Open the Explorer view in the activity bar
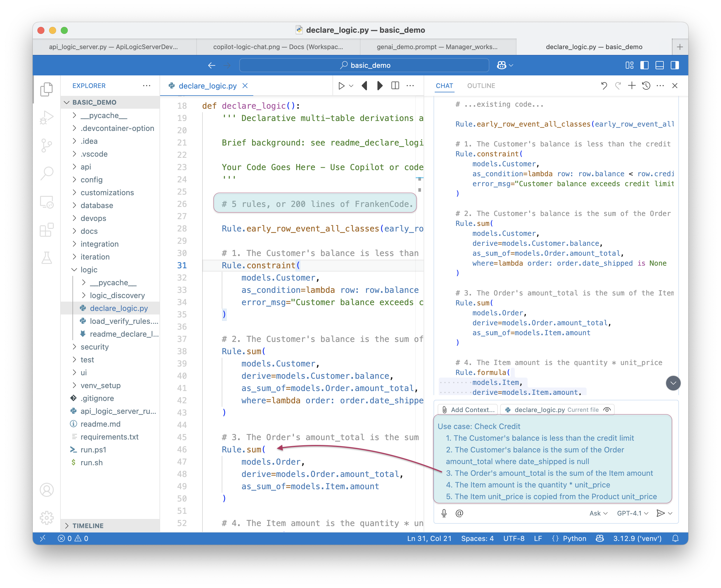Screen dimensions: 721x588 point(47,89)
